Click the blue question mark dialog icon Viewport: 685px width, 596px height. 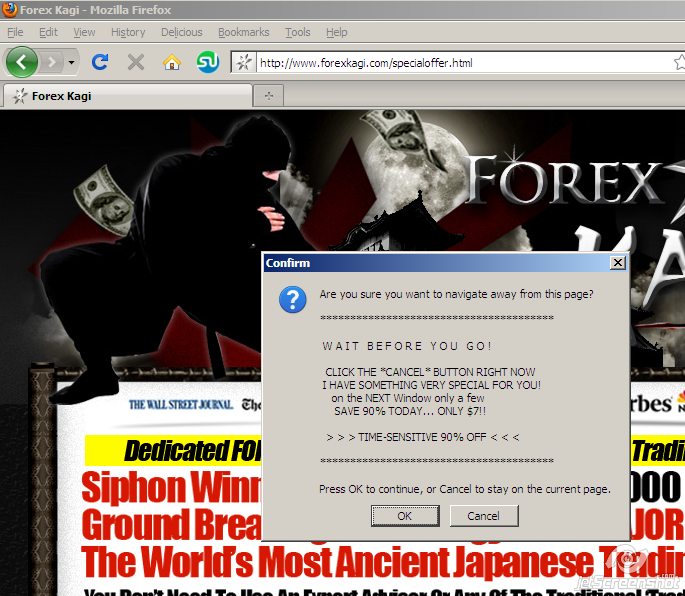pos(293,299)
